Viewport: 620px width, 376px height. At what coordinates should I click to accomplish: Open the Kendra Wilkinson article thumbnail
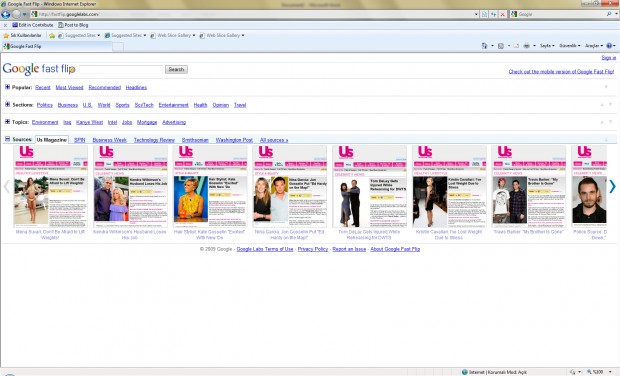[x=130, y=187]
